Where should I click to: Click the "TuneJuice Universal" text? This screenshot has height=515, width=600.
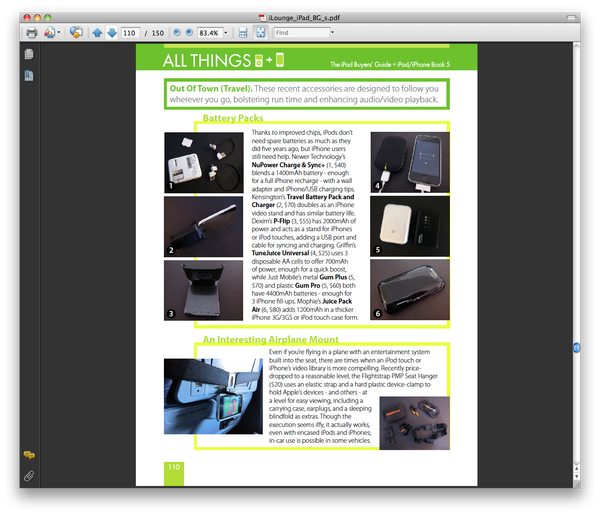click(280, 253)
